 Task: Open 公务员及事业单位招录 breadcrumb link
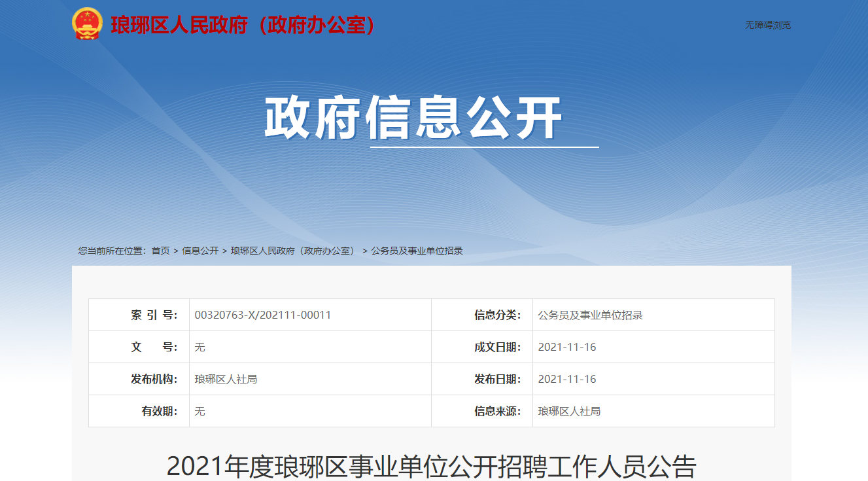click(x=417, y=251)
